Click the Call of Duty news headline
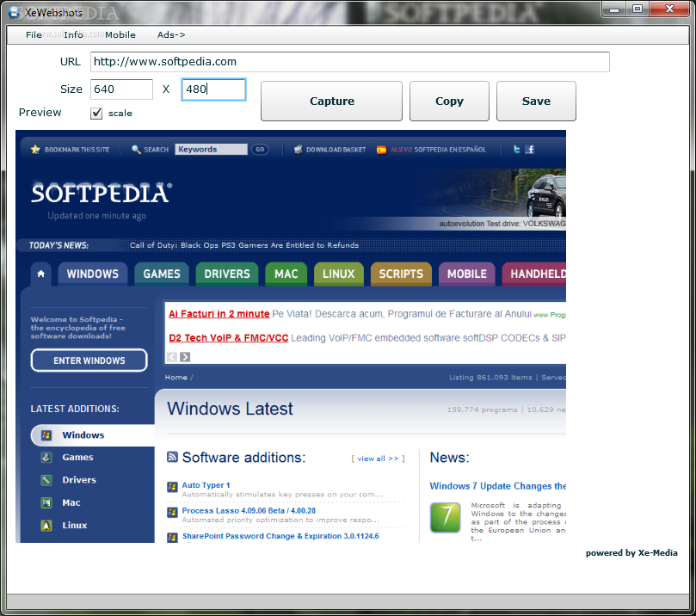 point(244,245)
